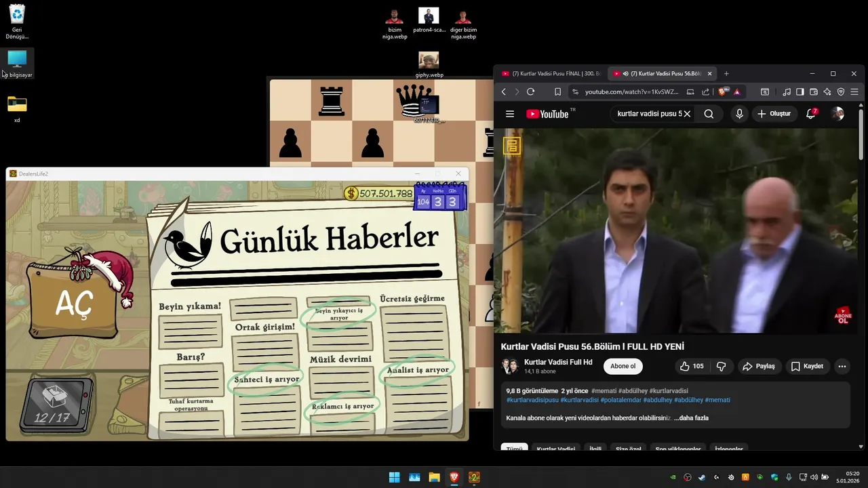Select the xd folder on desktop
Image resolution: width=868 pixels, height=488 pixels.
pos(17,108)
